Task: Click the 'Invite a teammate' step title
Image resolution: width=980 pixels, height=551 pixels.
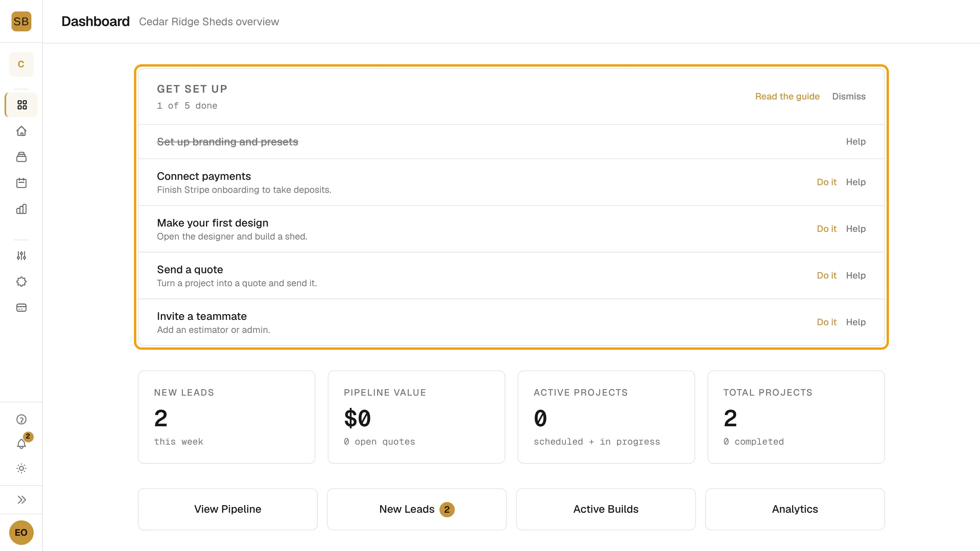Action: pyautogui.click(x=202, y=316)
